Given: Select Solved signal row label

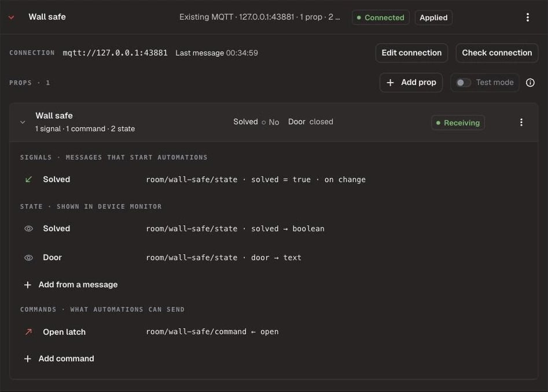Looking at the screenshot, I should 56,179.
